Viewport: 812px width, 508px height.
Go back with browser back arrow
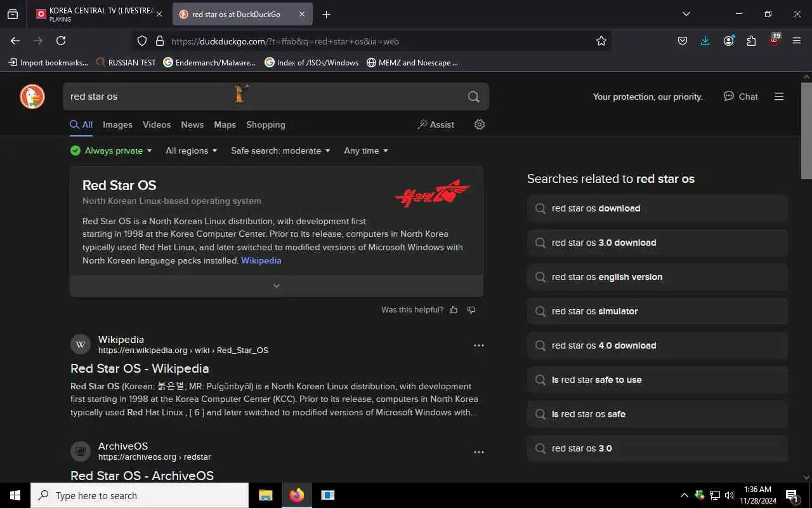15,41
